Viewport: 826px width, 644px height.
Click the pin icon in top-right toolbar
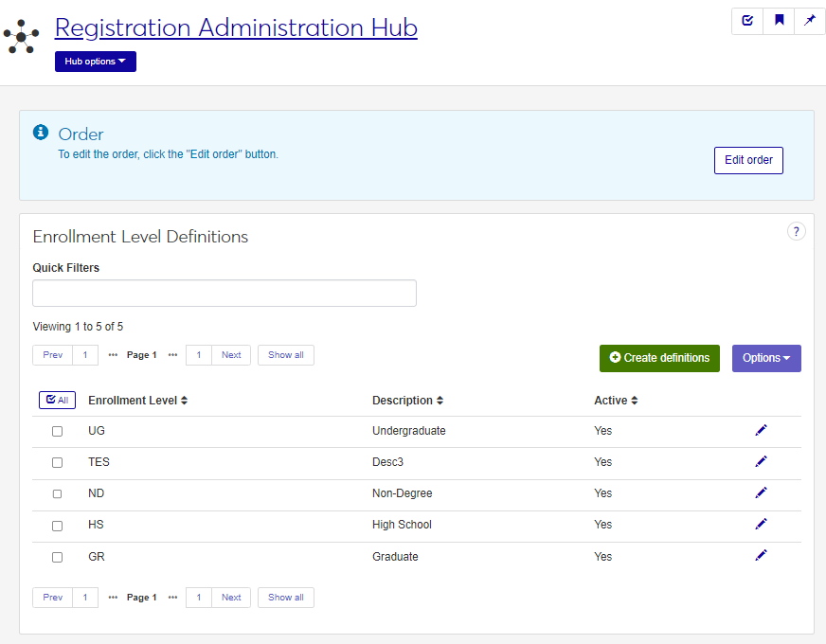[810, 21]
